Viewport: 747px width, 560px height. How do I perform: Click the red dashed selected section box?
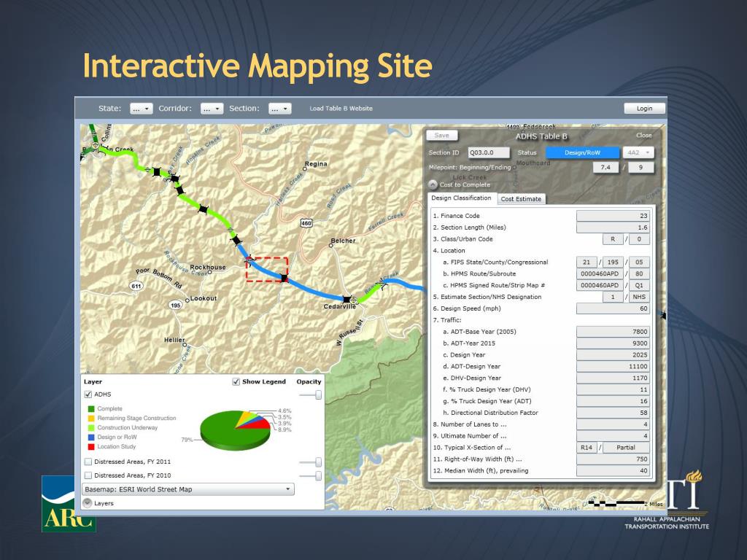(x=267, y=270)
